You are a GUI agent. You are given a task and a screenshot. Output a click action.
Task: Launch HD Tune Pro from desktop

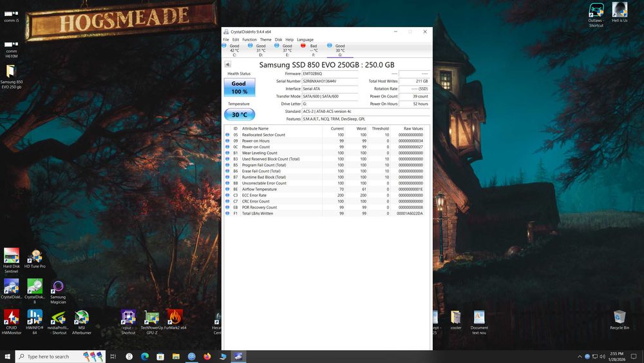[35, 259]
